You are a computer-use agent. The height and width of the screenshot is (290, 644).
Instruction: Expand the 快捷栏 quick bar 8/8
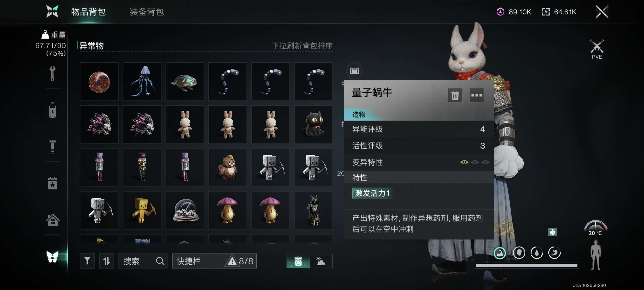214,261
